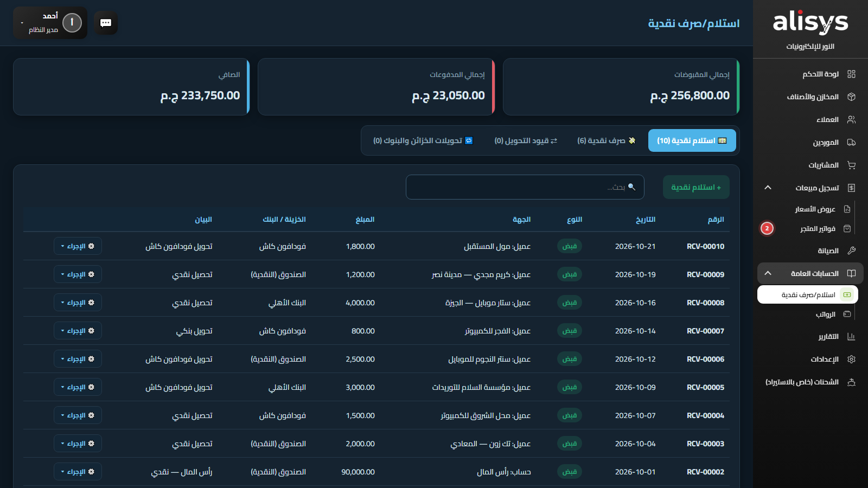
Task: Click the truck icon beside الموردين
Action: tap(851, 142)
